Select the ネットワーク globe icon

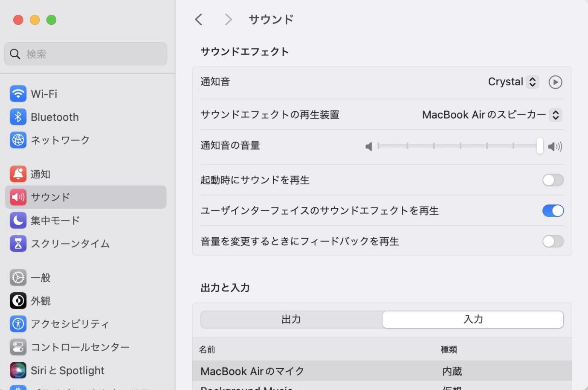click(18, 140)
